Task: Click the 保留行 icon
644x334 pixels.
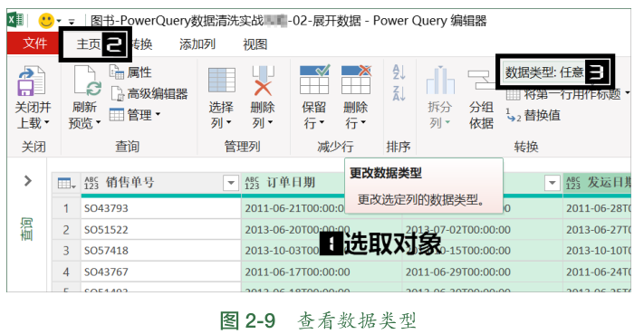Action: pyautogui.click(x=314, y=80)
